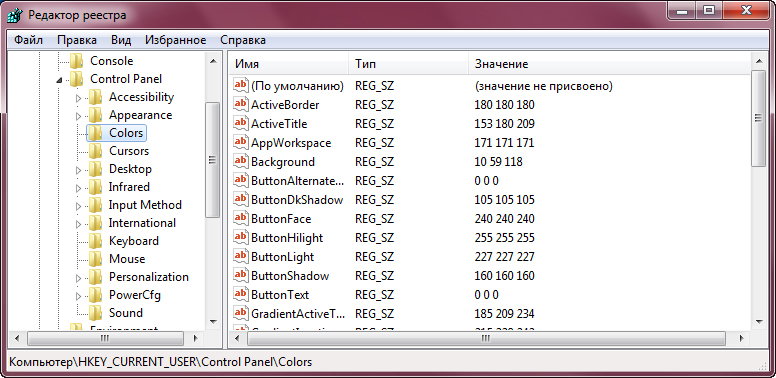776x378 pixels.
Task: Click tree pane vertical scroll down arrow
Action: coord(213,321)
